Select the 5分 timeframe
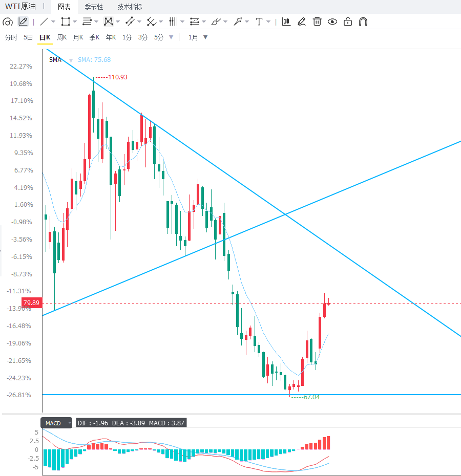461x476 pixels. [x=159, y=37]
